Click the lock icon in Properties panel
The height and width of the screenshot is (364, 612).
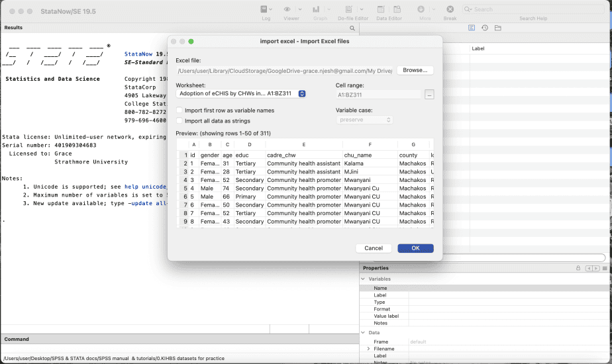(x=578, y=268)
